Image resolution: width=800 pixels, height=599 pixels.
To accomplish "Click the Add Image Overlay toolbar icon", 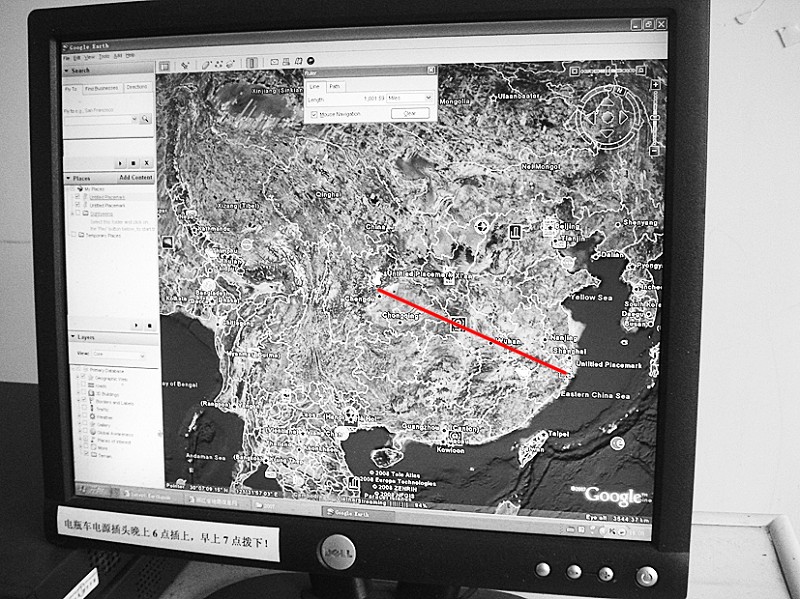I will [x=231, y=64].
